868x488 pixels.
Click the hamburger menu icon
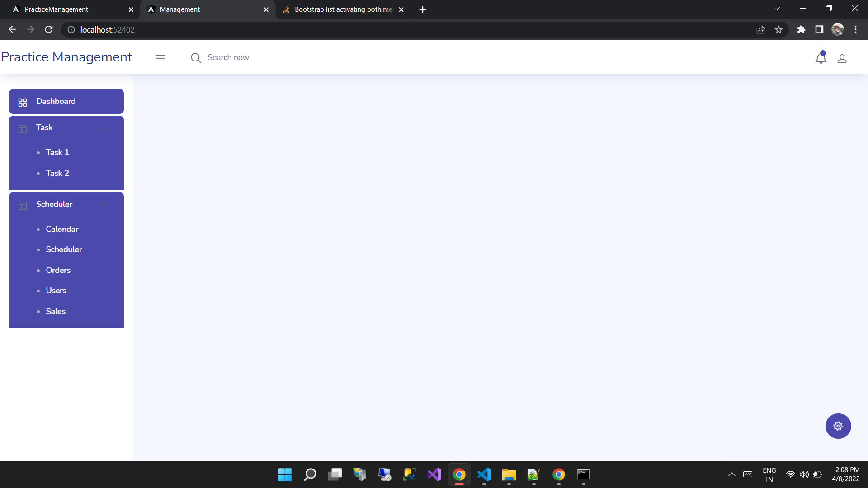tap(160, 58)
